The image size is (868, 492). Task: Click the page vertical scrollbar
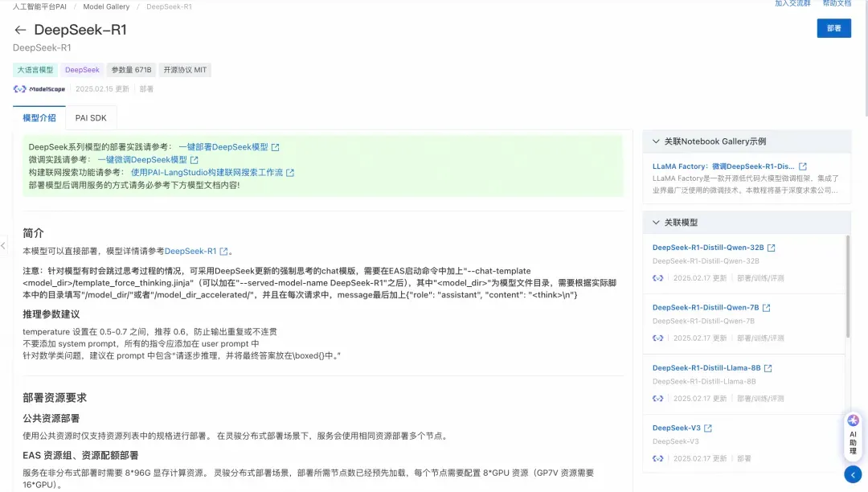pyautogui.click(x=866, y=58)
